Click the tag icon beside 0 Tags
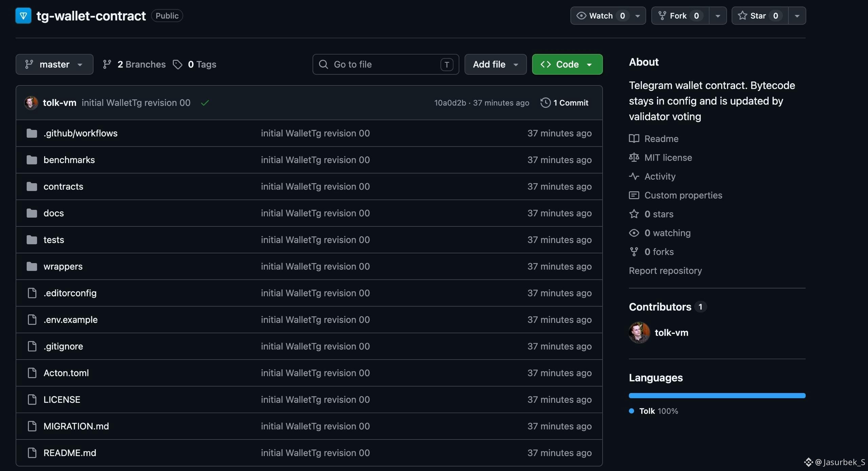868x471 pixels. pos(177,64)
